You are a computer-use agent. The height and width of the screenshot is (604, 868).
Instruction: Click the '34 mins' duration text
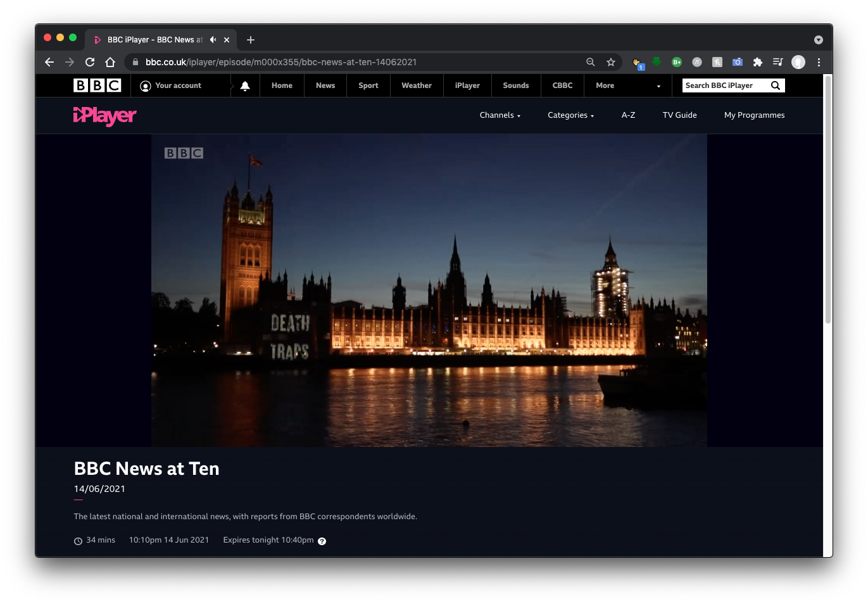click(x=101, y=540)
